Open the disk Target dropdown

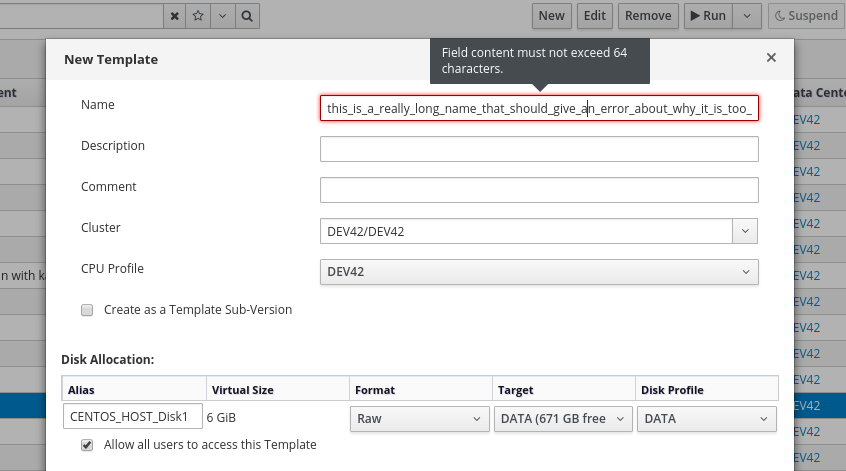point(563,419)
